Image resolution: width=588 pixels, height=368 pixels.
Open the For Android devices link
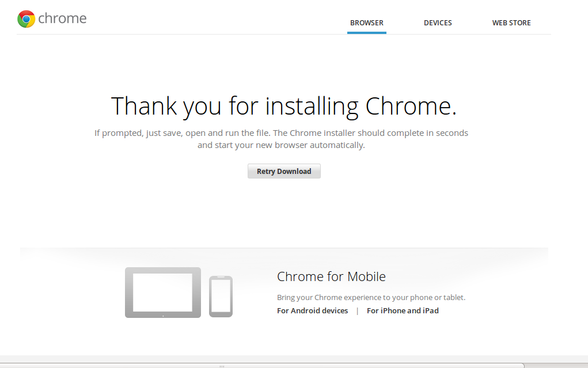point(312,310)
